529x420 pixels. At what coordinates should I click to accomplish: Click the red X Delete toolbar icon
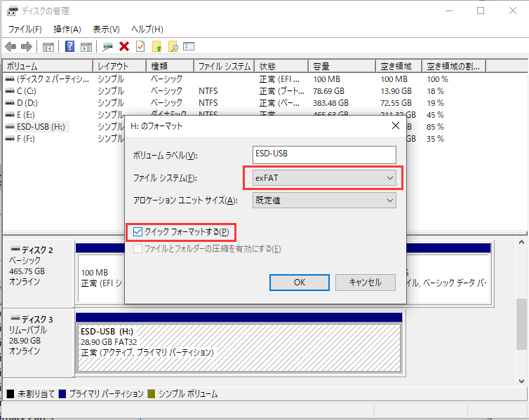[124, 46]
